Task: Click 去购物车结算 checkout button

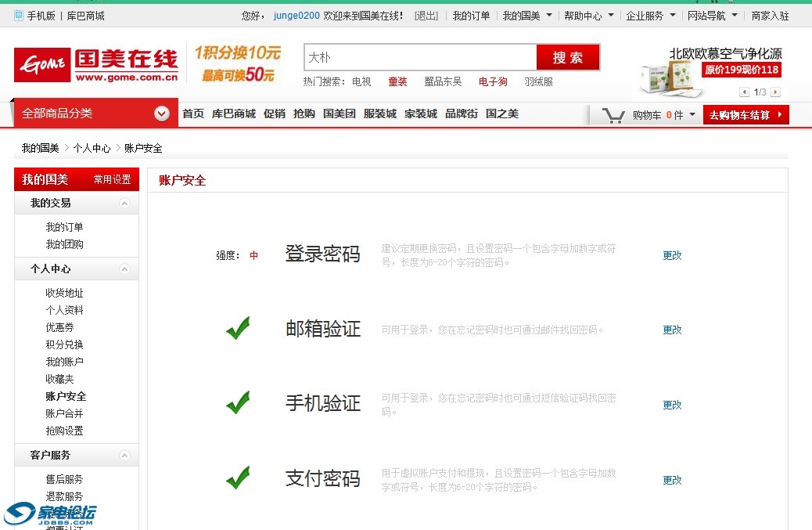Action: click(x=746, y=115)
